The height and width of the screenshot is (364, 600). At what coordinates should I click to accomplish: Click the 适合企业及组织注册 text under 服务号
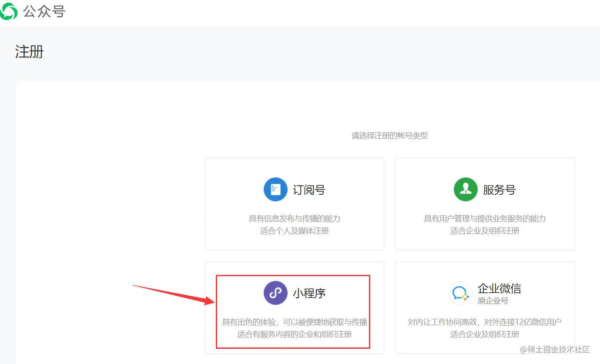[x=485, y=230]
